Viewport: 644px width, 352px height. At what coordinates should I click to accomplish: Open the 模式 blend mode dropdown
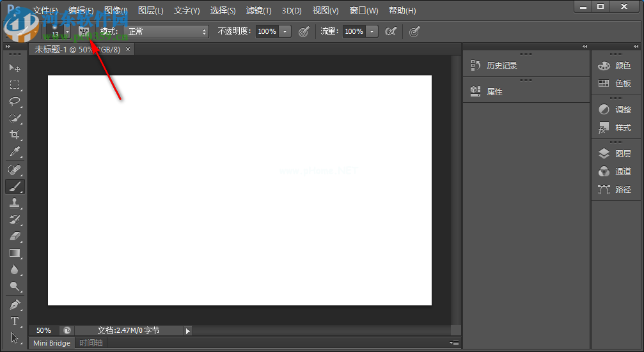pyautogui.click(x=167, y=31)
